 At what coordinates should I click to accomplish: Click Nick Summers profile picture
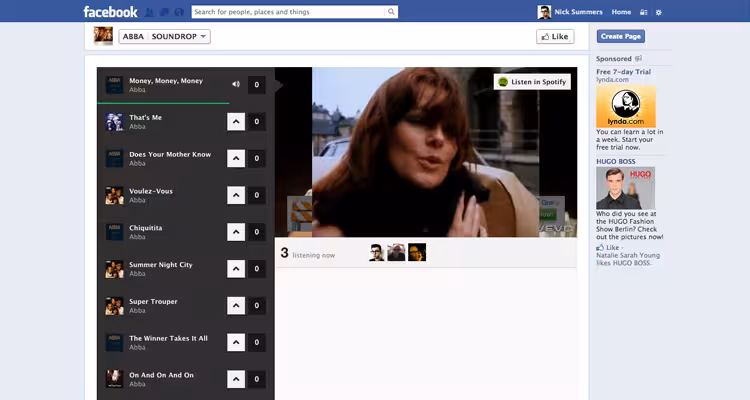(x=544, y=12)
